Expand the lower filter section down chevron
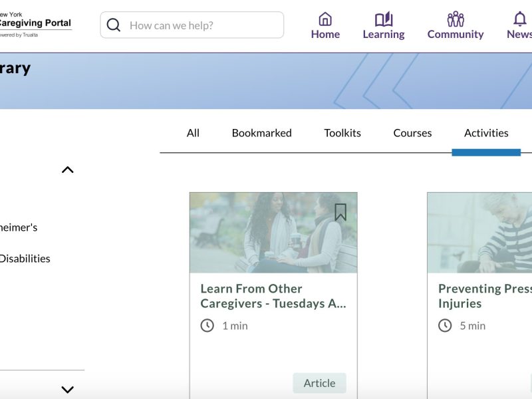This screenshot has width=532, height=399. [67, 390]
